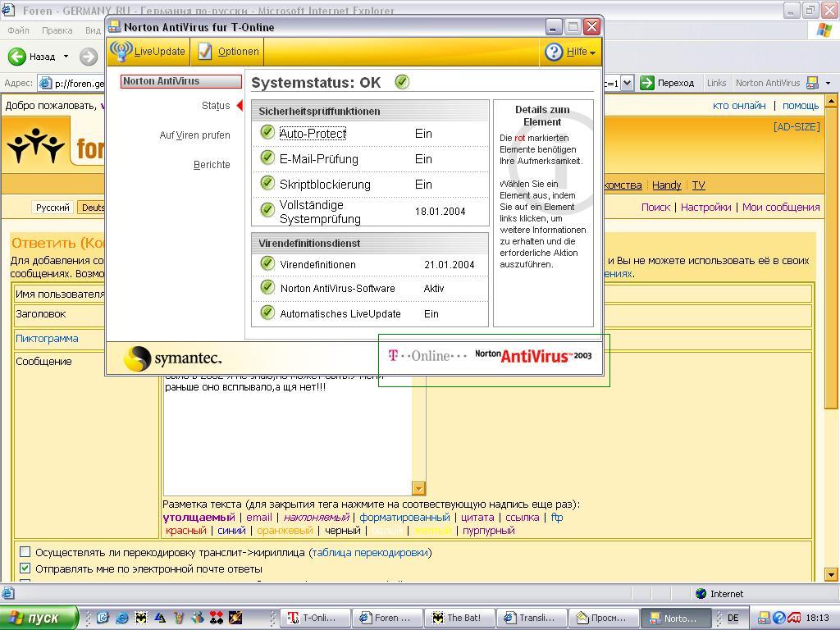
Task: Open the Пиктограмма link
Action: click(x=47, y=339)
